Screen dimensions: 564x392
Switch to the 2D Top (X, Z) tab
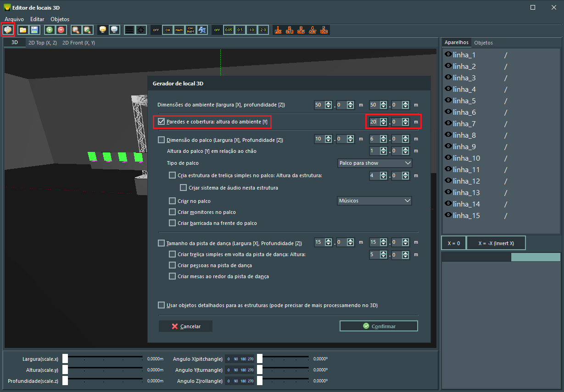pos(42,43)
